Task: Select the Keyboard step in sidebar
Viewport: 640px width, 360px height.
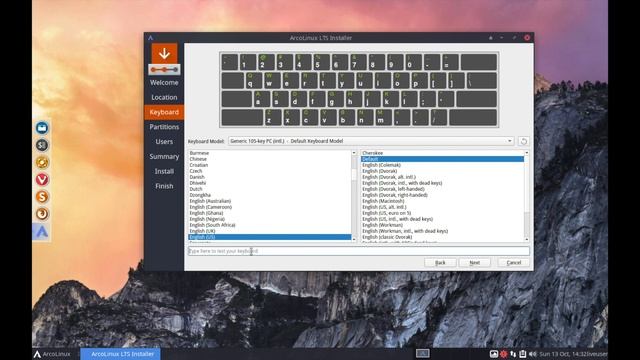Action: pos(164,112)
